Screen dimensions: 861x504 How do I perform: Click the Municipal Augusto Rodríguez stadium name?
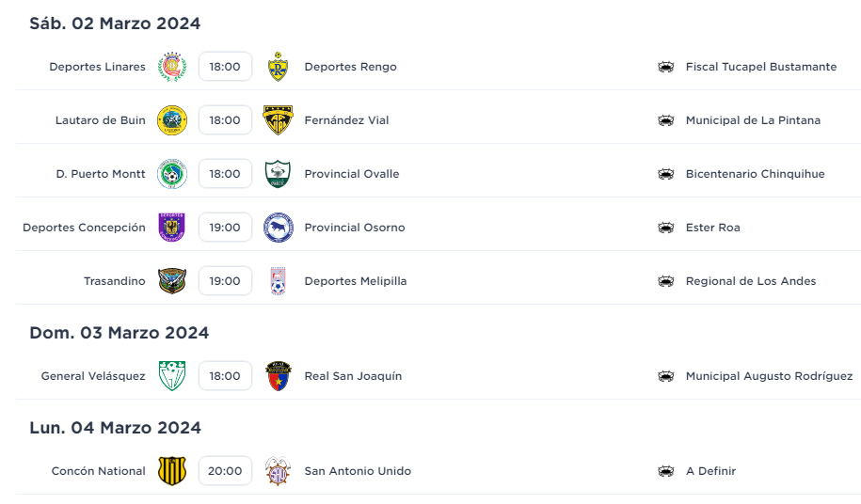[769, 376]
